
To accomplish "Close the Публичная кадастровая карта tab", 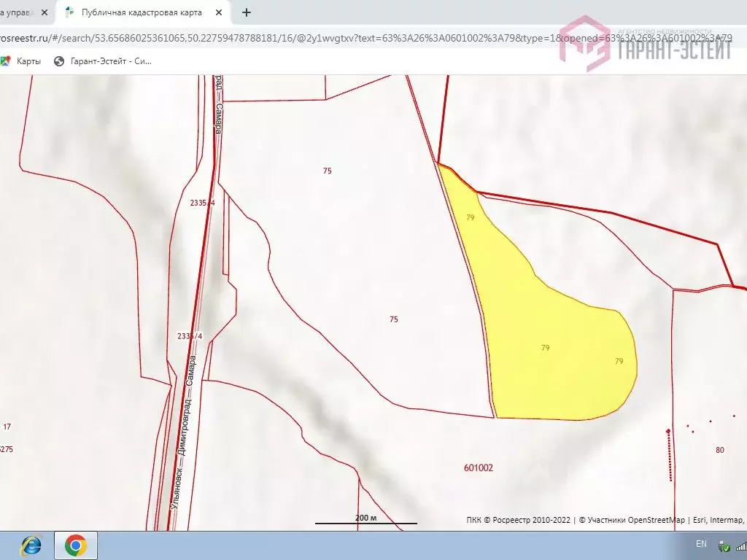I will click(x=219, y=12).
